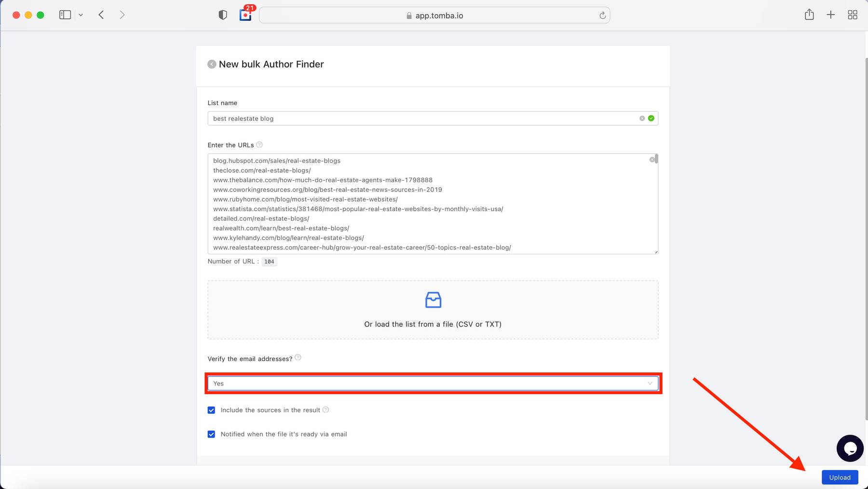Open the chat support bubble
868x489 pixels.
click(850, 448)
